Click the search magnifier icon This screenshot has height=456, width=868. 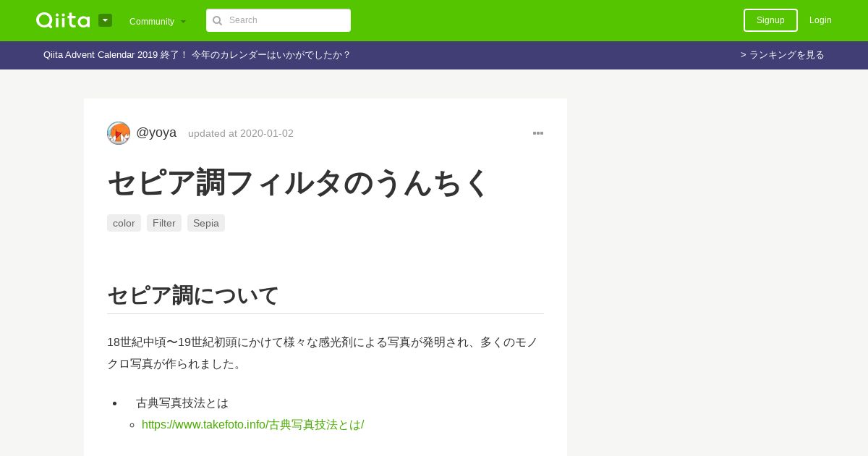(217, 20)
